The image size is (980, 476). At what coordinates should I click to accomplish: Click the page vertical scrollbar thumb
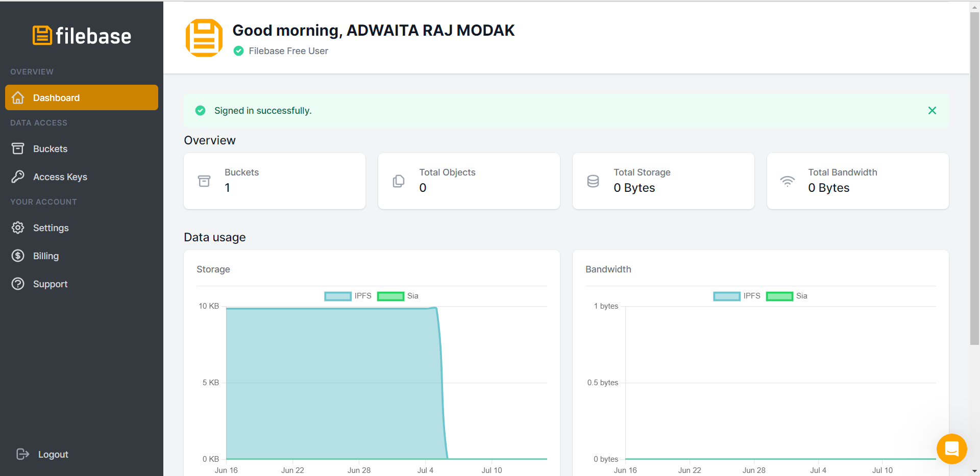(974, 179)
